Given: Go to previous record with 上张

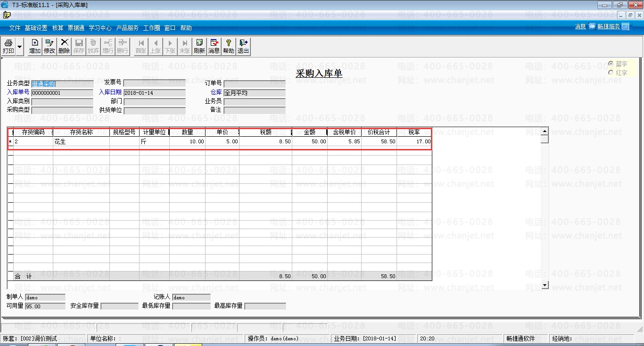Looking at the screenshot, I should click(x=156, y=46).
